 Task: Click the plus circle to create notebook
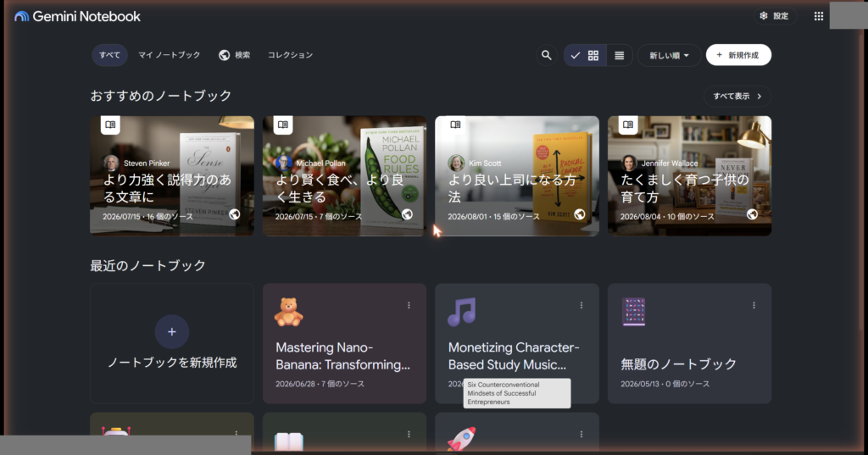pyautogui.click(x=171, y=331)
